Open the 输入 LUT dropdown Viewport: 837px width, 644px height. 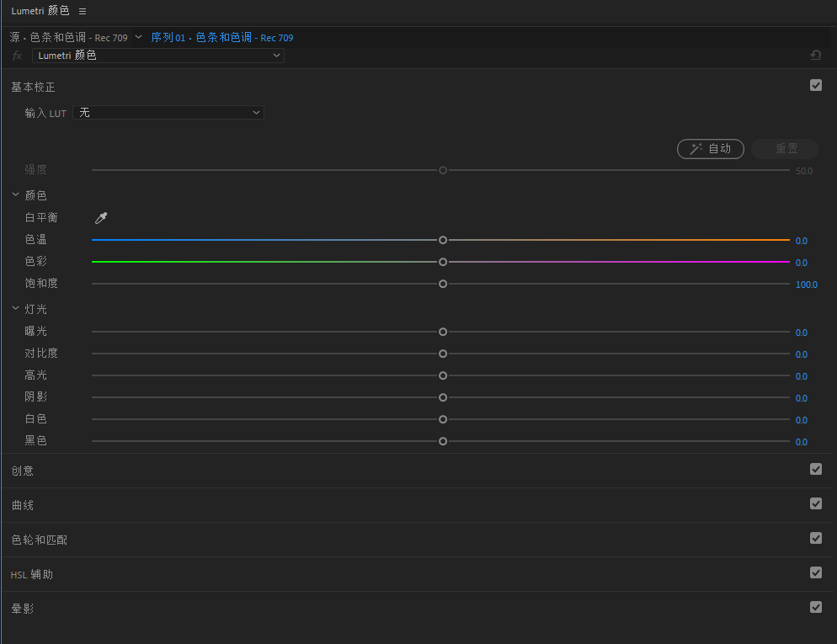[168, 112]
